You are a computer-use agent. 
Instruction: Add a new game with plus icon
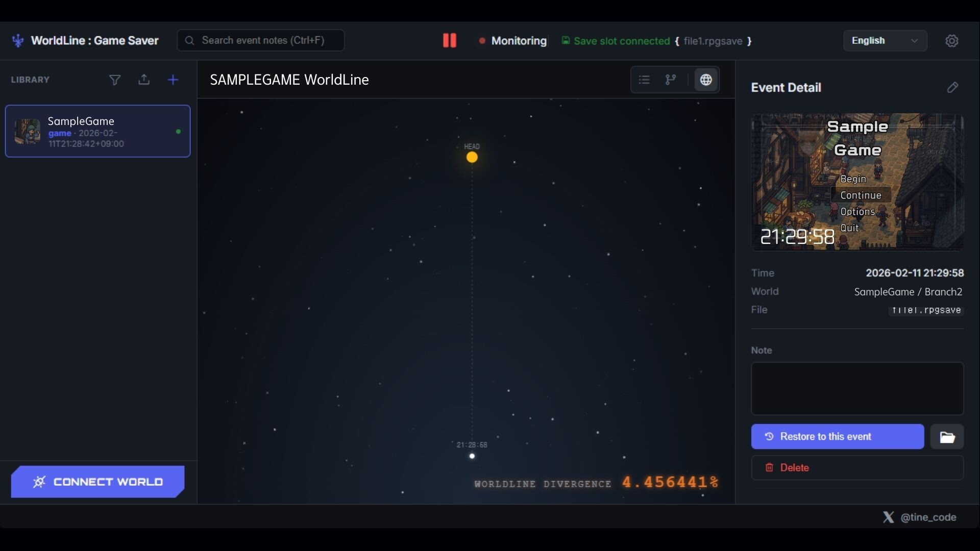tap(173, 80)
